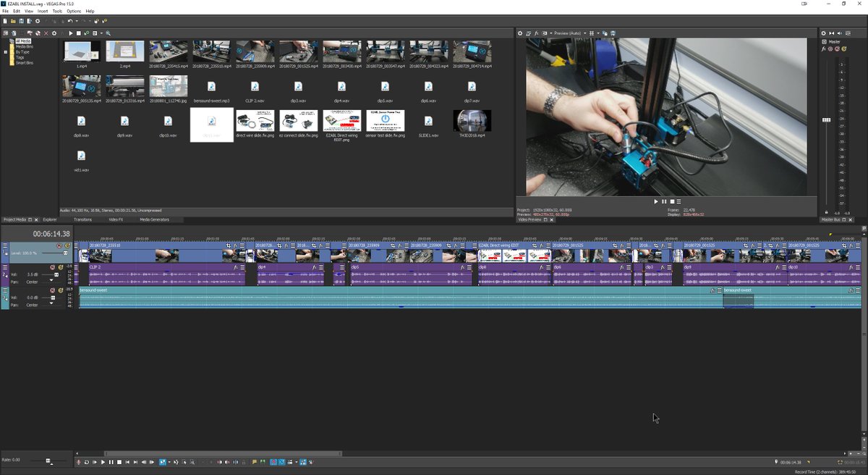
Task: Click the timeline horizontal scrollbar
Action: (x=223, y=454)
